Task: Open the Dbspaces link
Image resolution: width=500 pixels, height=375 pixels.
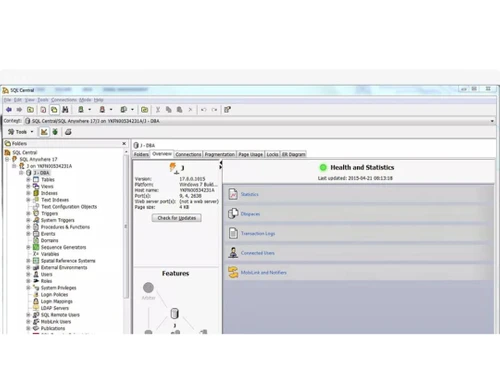Action: tap(250, 214)
